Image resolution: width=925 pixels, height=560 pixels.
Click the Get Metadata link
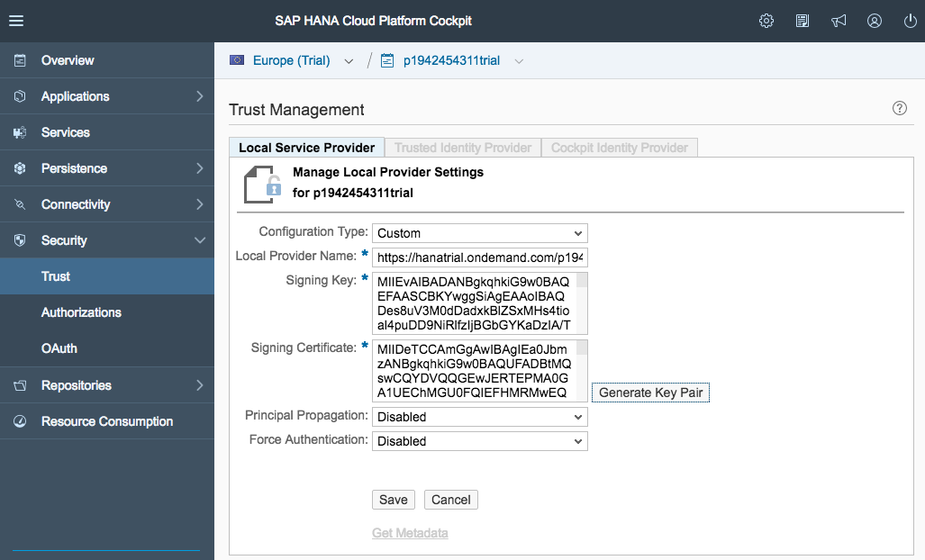[x=410, y=533]
